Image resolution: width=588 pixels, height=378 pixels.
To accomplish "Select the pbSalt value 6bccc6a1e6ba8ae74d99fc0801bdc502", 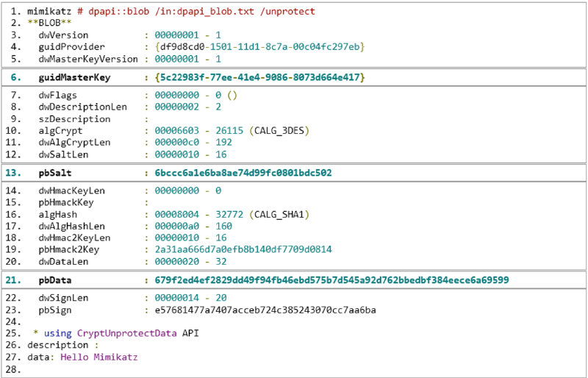I will click(243, 174).
